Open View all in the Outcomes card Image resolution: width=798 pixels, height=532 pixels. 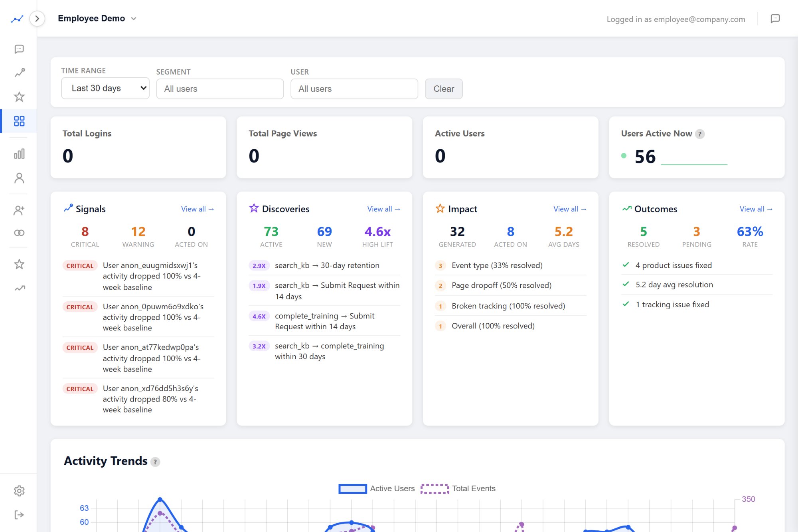tap(756, 209)
